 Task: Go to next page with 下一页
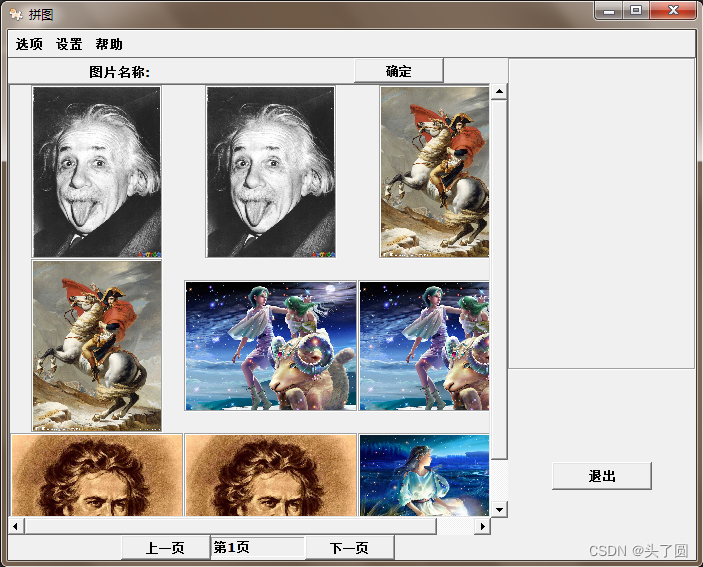[350, 548]
